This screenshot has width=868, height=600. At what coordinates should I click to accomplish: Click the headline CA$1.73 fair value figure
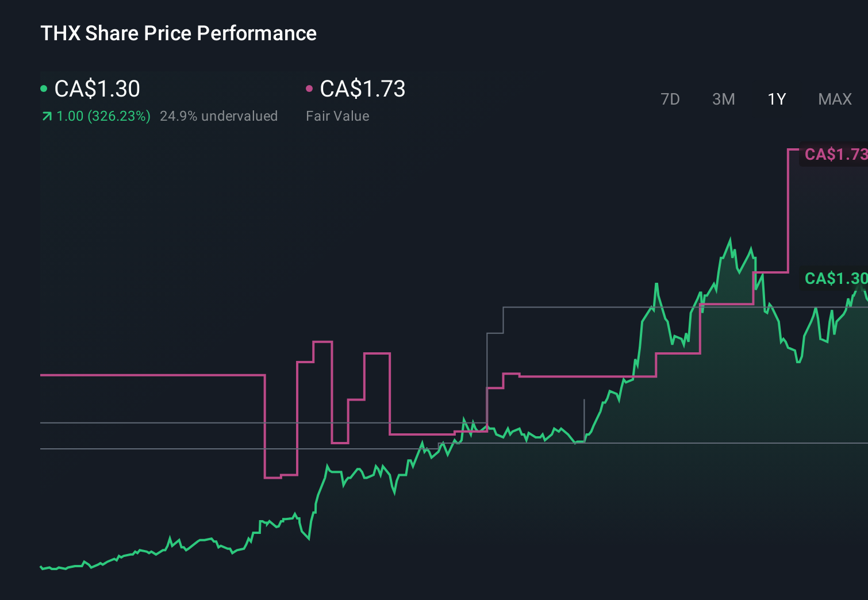[363, 89]
